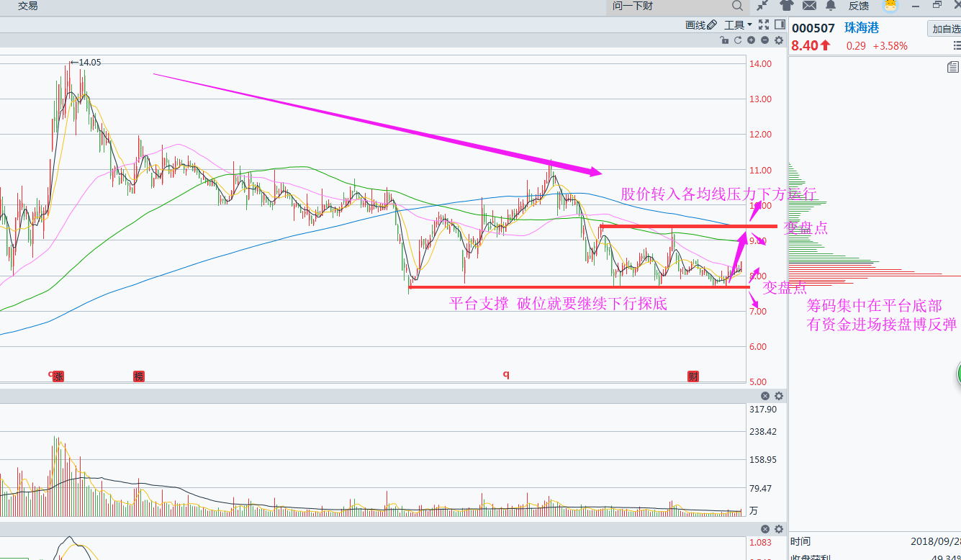The height and width of the screenshot is (560, 961).
Task: Click the 财 event marker on the chart
Action: point(693,376)
